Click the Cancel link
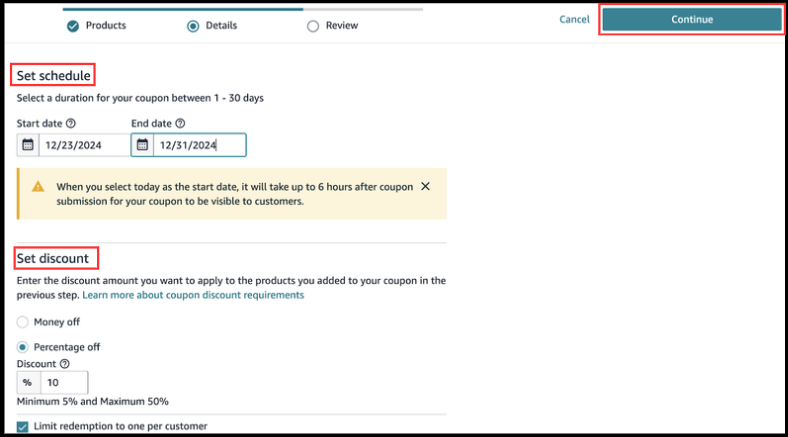The height and width of the screenshot is (437, 788). [574, 19]
